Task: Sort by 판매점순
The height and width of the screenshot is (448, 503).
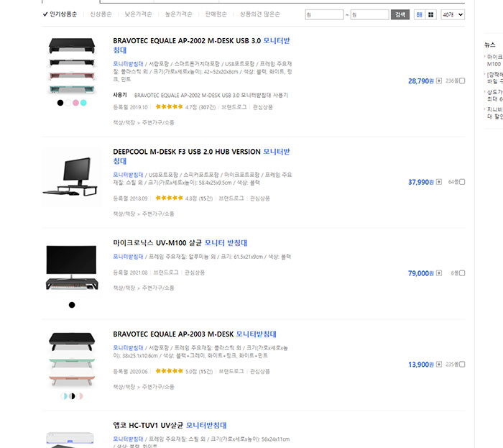Action: [216, 14]
